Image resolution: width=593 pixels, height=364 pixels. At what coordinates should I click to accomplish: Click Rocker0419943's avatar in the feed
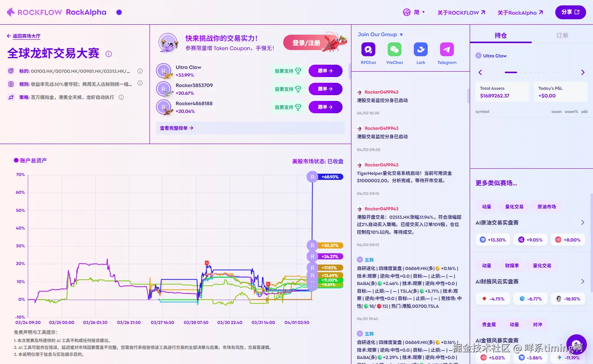pos(360,92)
